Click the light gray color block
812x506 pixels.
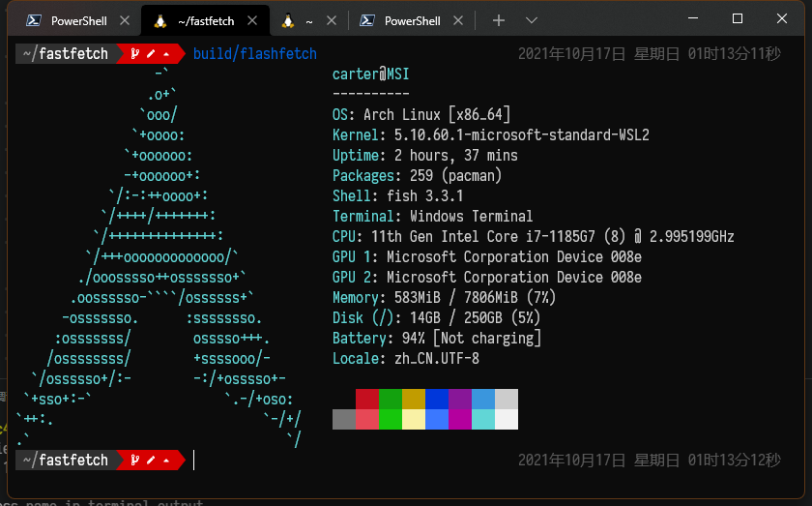pos(507,400)
